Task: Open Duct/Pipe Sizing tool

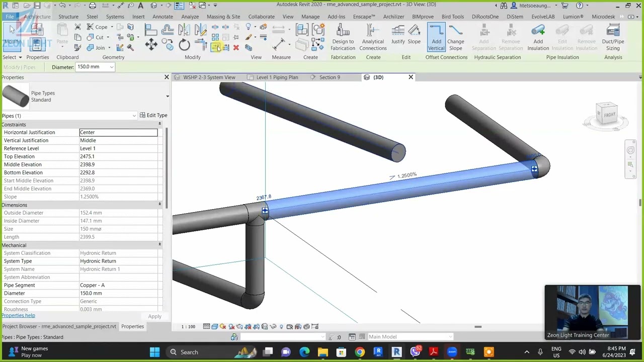Action: click(x=613, y=37)
